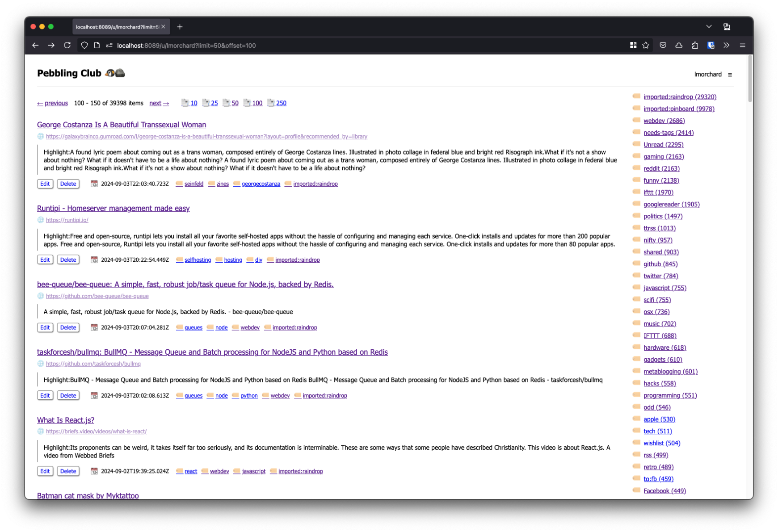This screenshot has width=778, height=532.
Task: Click the shield tracking protection icon
Action: click(x=84, y=45)
